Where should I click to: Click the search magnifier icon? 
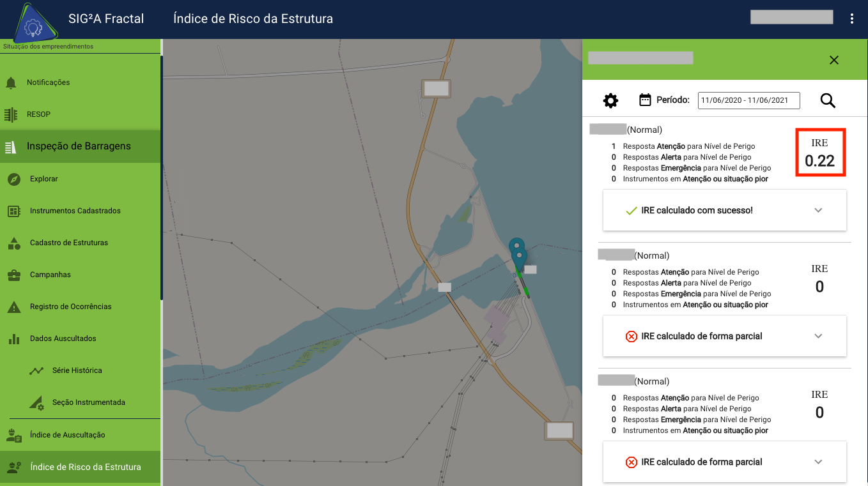pyautogui.click(x=828, y=100)
